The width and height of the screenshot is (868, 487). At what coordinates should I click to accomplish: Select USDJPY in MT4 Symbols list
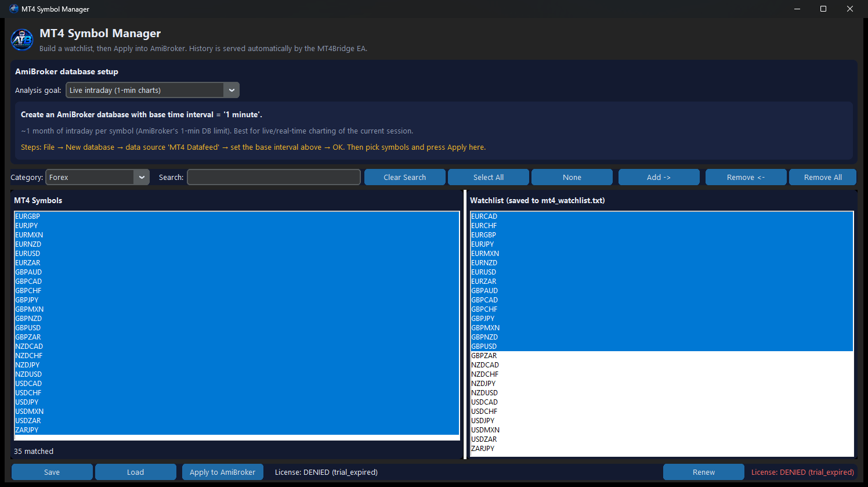[x=237, y=402]
